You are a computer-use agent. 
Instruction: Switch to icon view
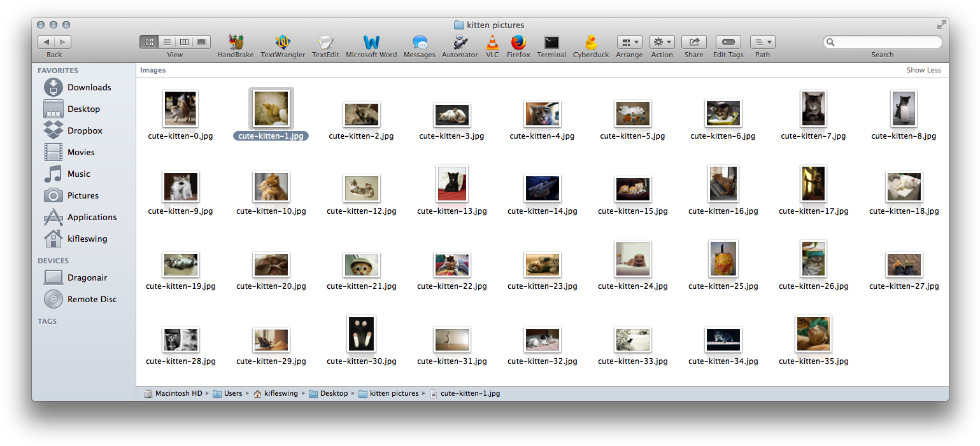149,42
